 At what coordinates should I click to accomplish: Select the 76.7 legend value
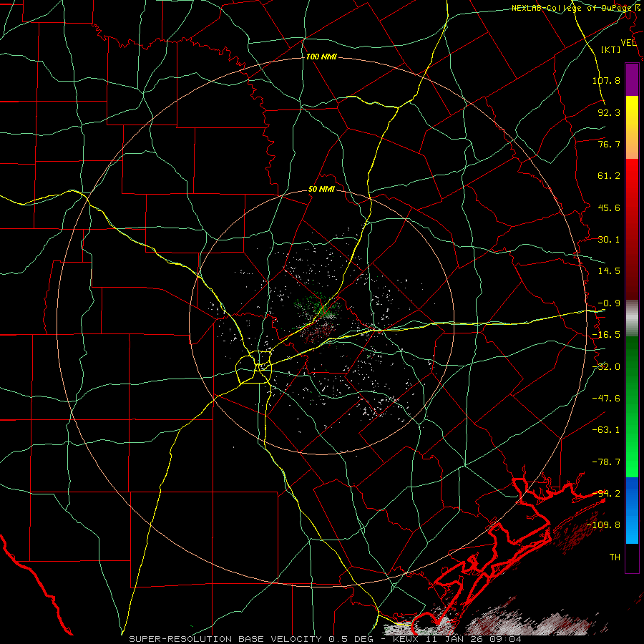[608, 144]
